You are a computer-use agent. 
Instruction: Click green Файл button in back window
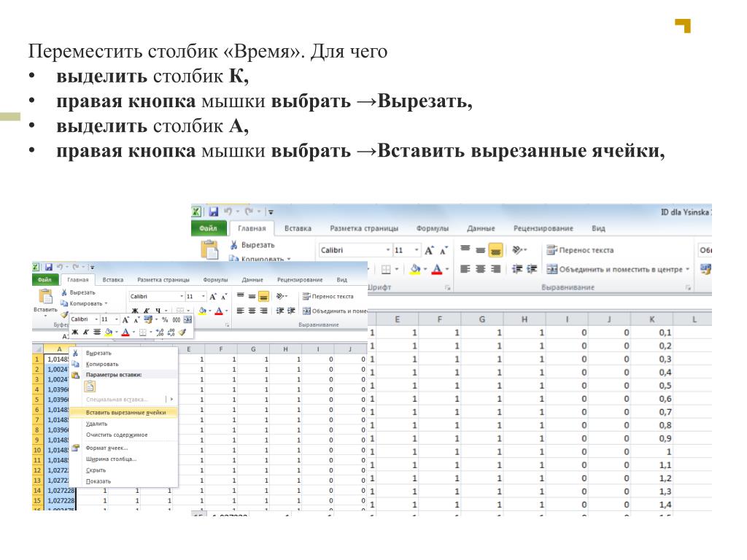[208, 228]
